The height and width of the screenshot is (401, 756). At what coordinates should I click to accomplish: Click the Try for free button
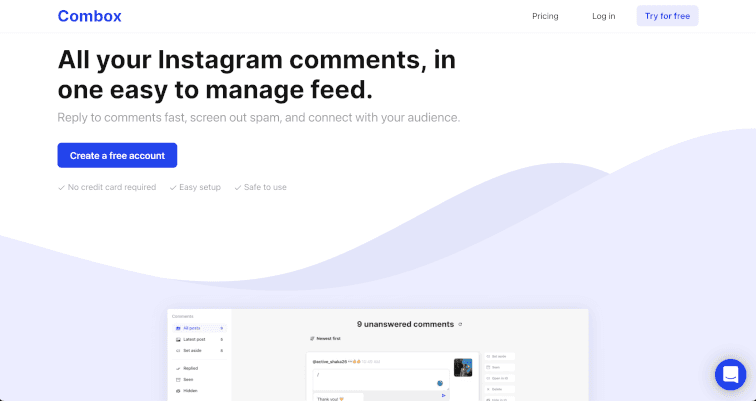[667, 16]
